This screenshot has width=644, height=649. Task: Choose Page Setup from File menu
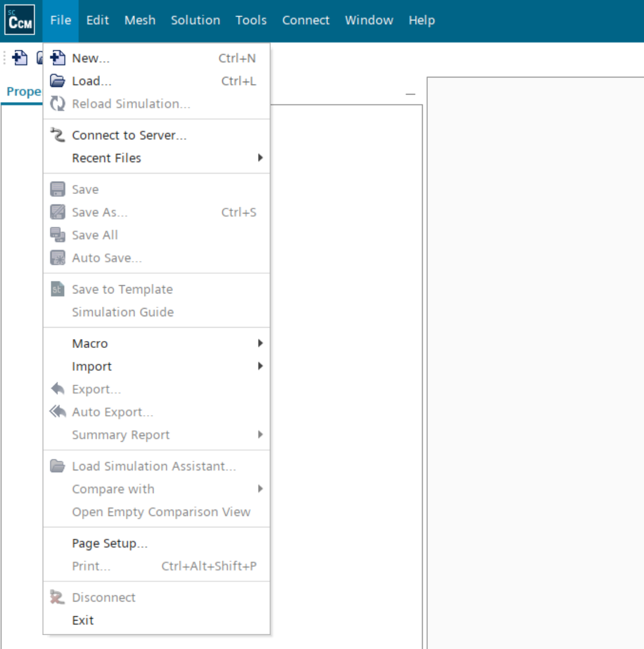pos(110,544)
